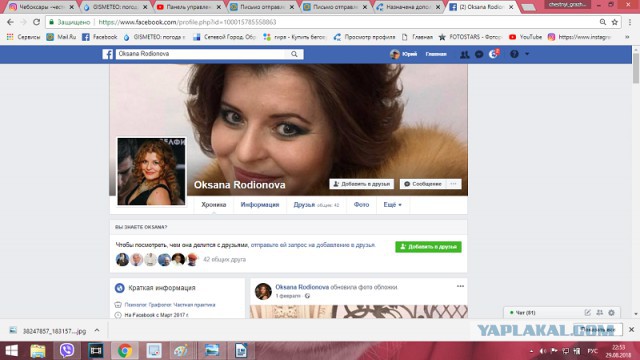Open Facebook bookmark in bookmarks bar
640x360 pixels.
pyautogui.click(x=100, y=37)
